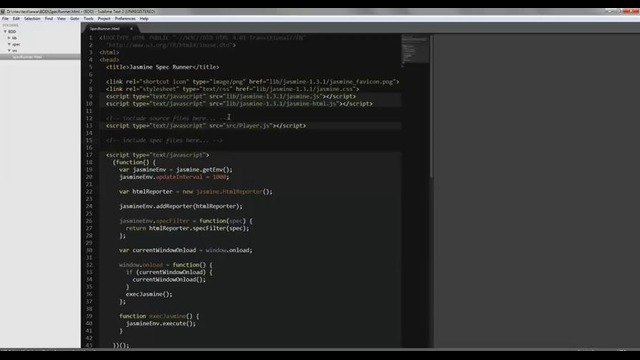The height and width of the screenshot is (360, 640).
Task: Collapse the spec folder arrow
Action: (9, 44)
